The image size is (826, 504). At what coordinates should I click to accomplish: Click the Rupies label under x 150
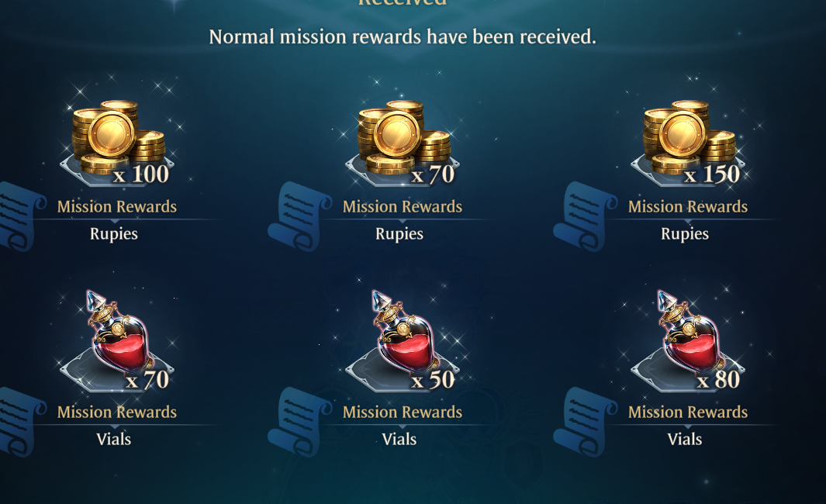click(x=685, y=234)
